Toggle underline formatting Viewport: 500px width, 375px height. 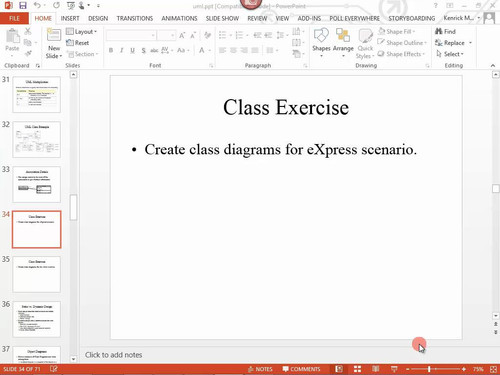tap(132, 50)
